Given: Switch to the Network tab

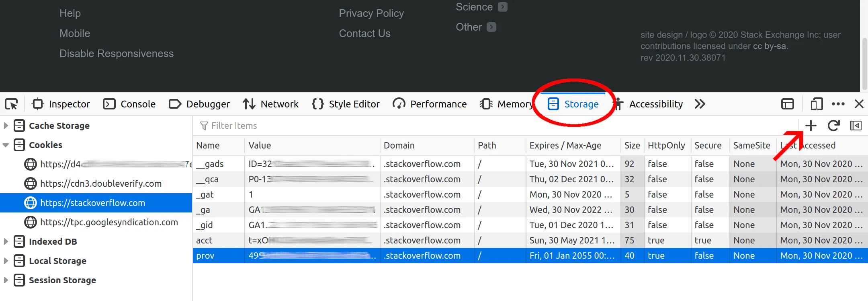Looking at the screenshot, I should pyautogui.click(x=270, y=104).
